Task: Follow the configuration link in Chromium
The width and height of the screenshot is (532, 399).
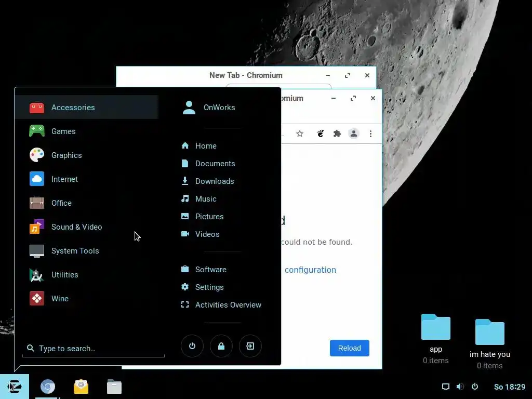Action: coord(311,270)
